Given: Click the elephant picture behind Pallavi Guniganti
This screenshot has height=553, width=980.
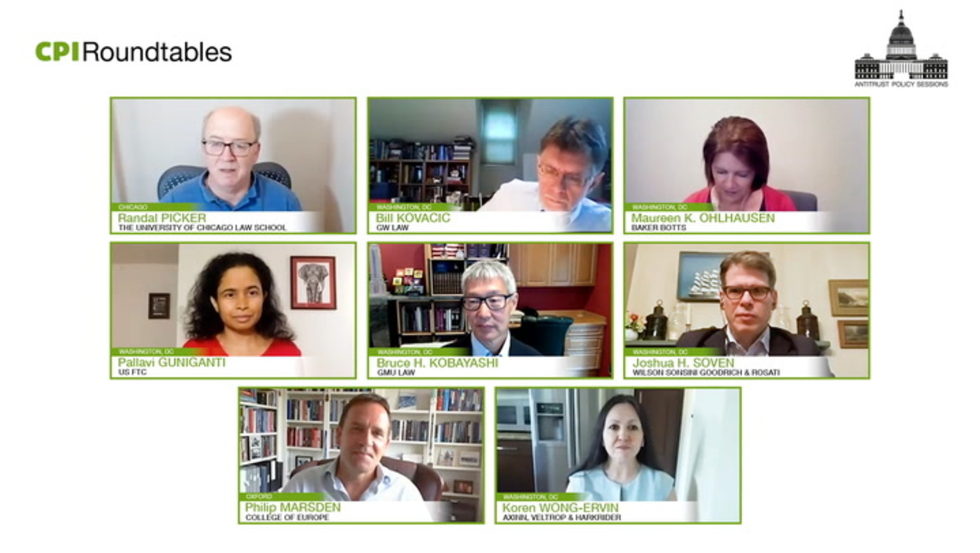Looking at the screenshot, I should coord(313,283).
